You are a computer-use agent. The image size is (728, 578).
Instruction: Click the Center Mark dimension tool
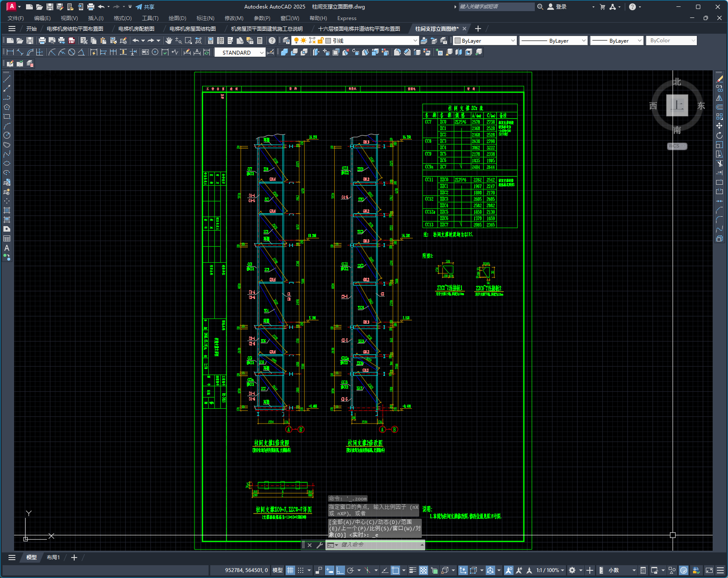[155, 52]
